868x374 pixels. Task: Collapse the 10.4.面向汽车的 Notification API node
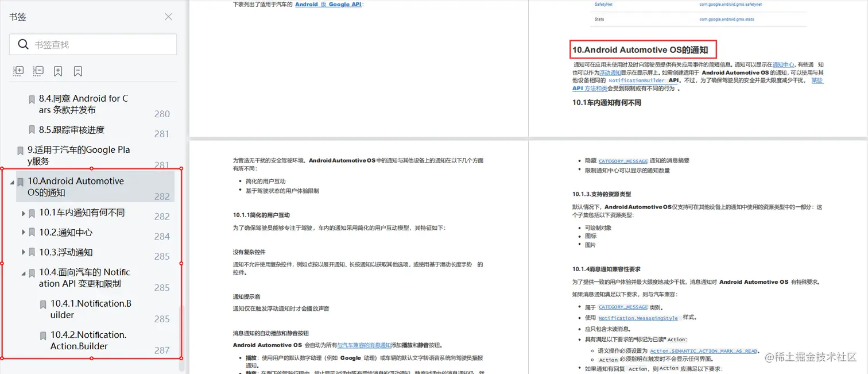pos(24,273)
